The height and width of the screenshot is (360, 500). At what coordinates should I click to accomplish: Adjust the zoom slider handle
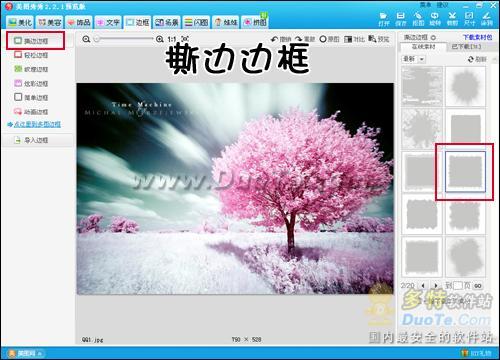tap(97, 39)
